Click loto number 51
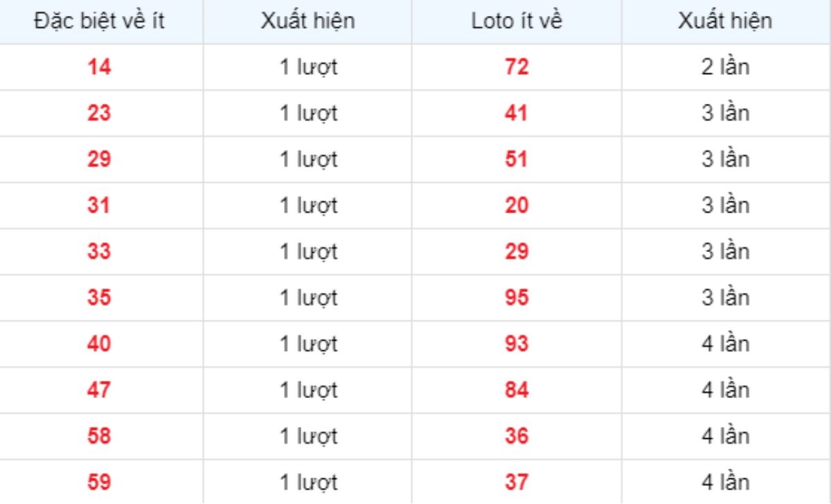 click(517, 159)
